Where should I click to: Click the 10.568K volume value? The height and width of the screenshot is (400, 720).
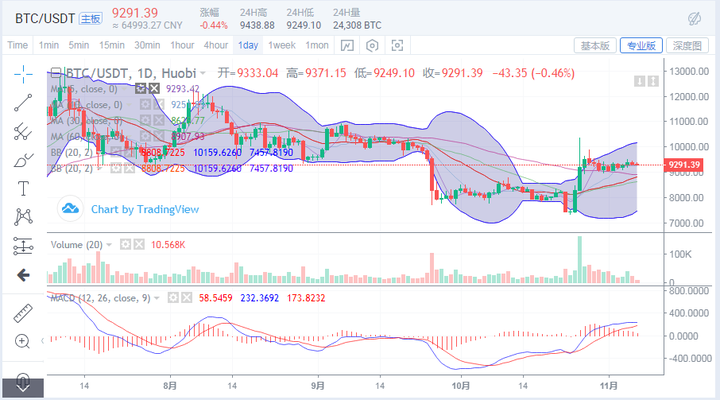coord(168,245)
